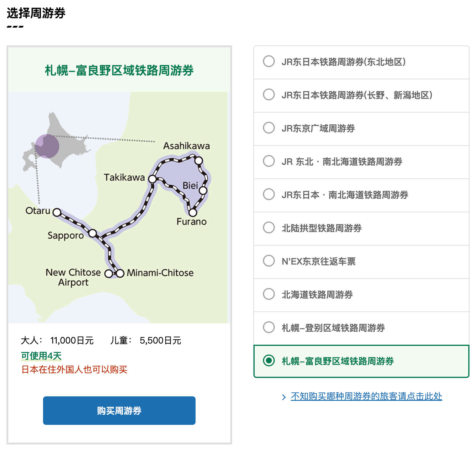Click the Otaru station circle on map

coord(57,212)
